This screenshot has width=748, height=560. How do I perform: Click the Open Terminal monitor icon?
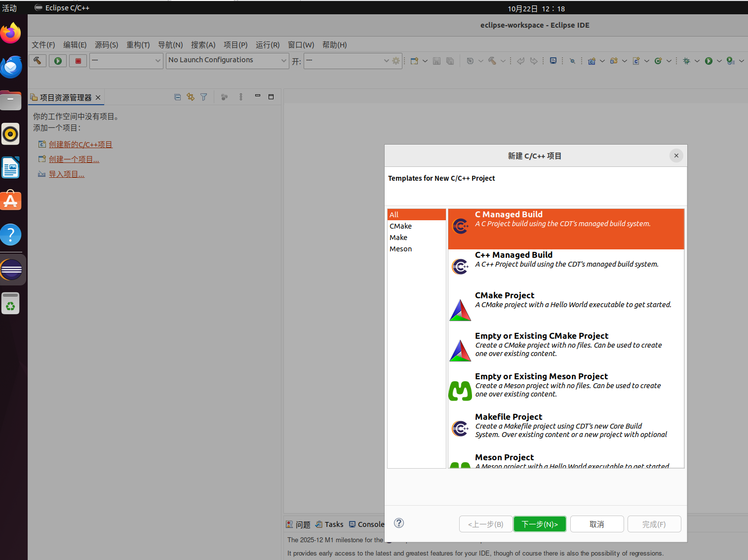553,61
